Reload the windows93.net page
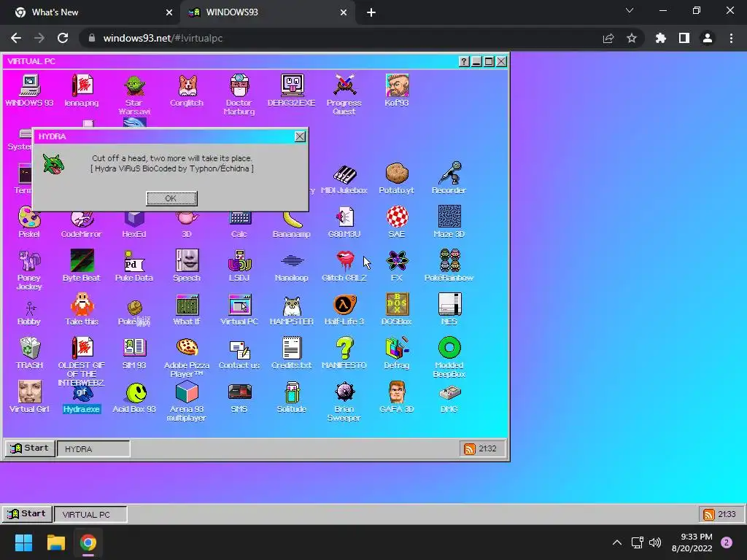The height and width of the screenshot is (560, 747). [x=63, y=38]
